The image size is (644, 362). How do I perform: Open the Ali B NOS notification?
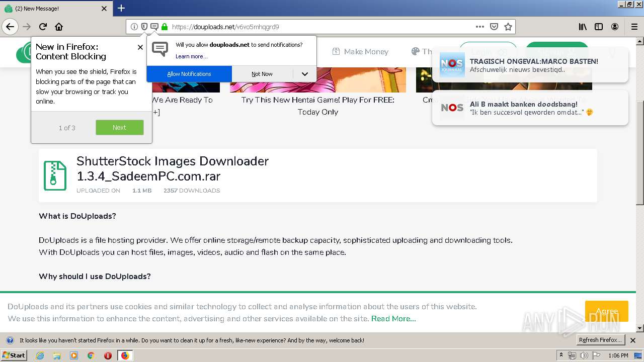(530, 108)
